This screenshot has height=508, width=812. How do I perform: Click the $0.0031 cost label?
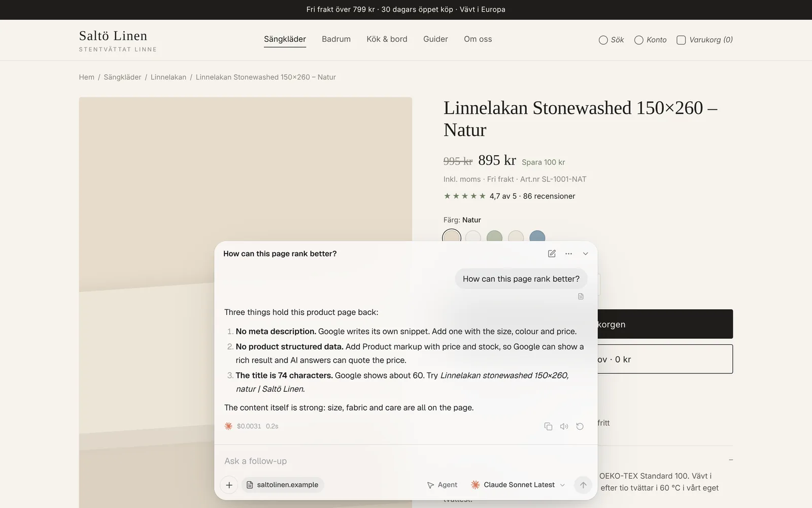tap(249, 426)
